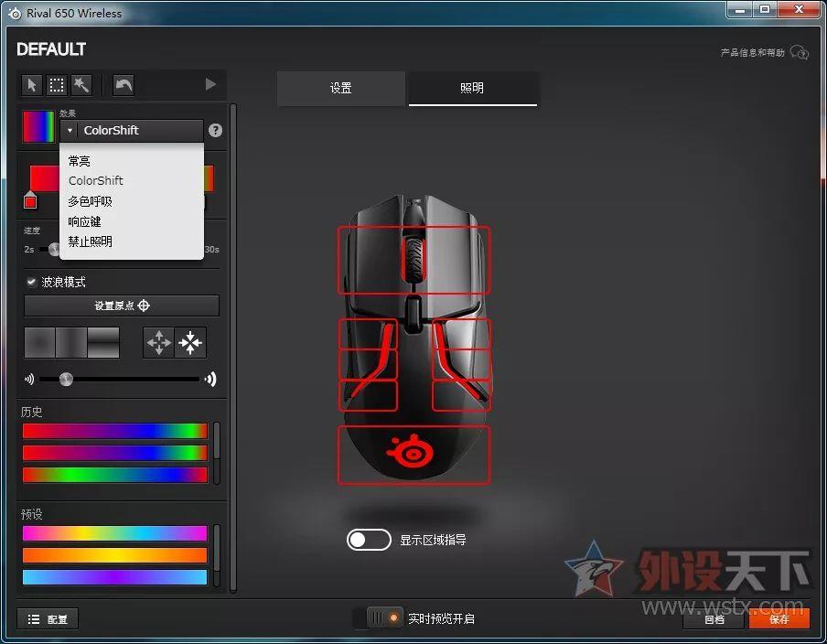Select the vertical wave pattern thumbnail
This screenshot has height=644, width=827.
103,343
